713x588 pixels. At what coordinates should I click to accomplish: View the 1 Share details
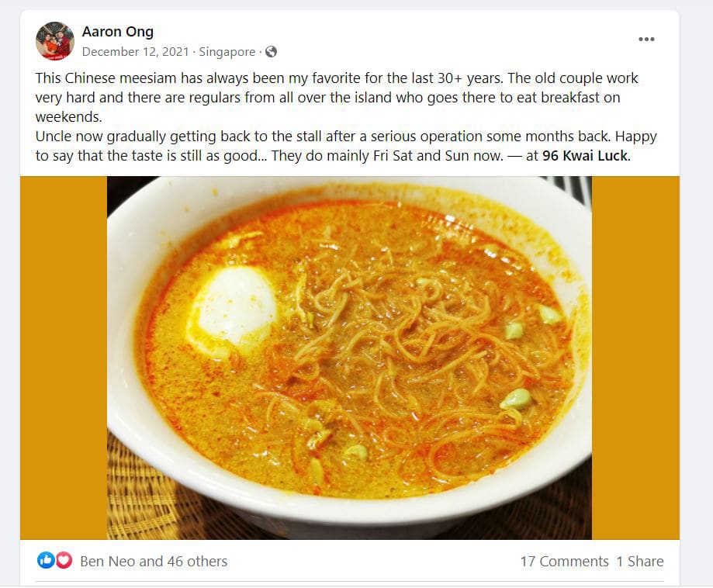coord(640,561)
